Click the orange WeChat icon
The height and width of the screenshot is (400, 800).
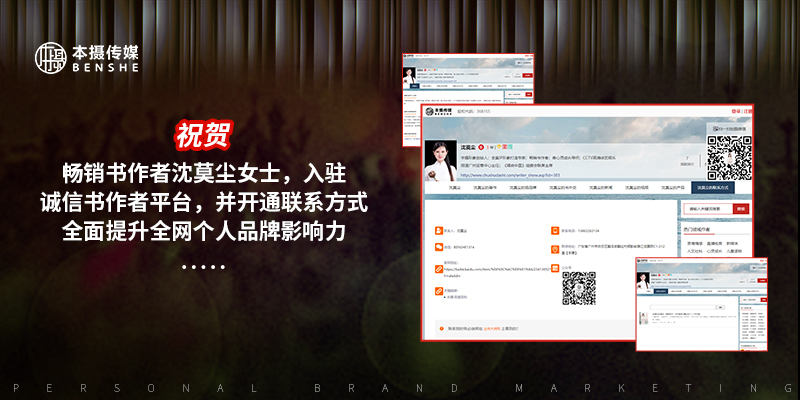439,246
